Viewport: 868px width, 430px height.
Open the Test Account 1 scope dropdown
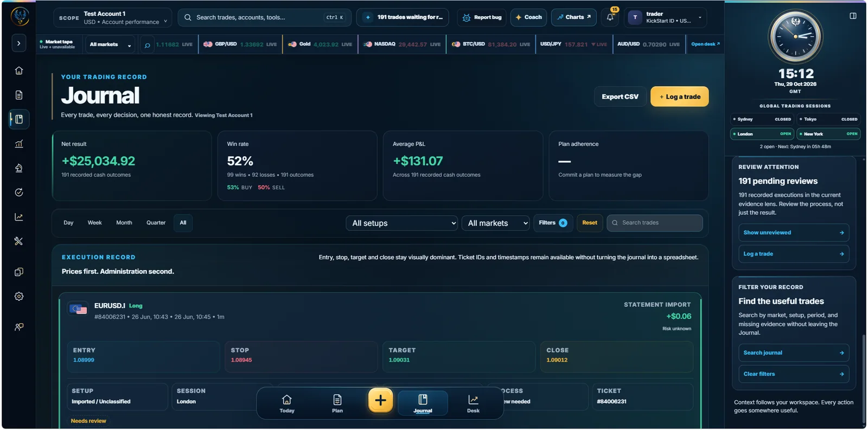(x=113, y=17)
